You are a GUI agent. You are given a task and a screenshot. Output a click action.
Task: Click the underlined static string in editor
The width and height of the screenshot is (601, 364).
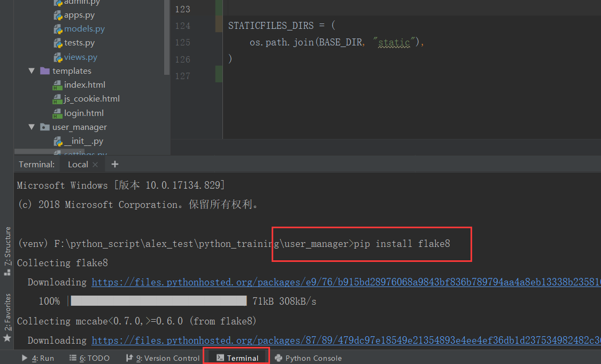coord(394,42)
